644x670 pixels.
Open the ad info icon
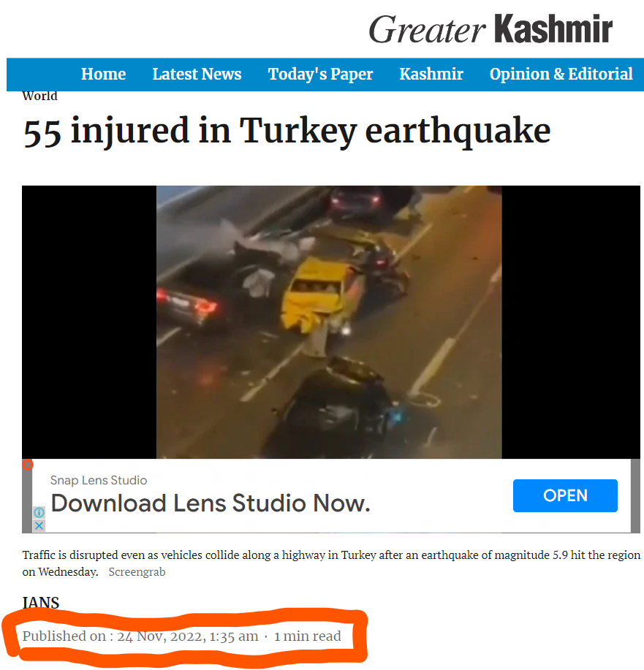click(x=39, y=512)
